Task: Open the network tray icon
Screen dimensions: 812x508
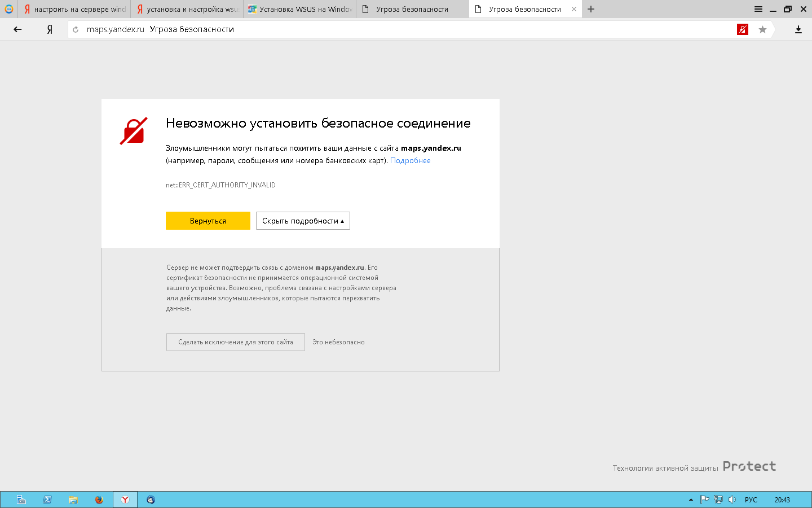Action: [x=718, y=500]
